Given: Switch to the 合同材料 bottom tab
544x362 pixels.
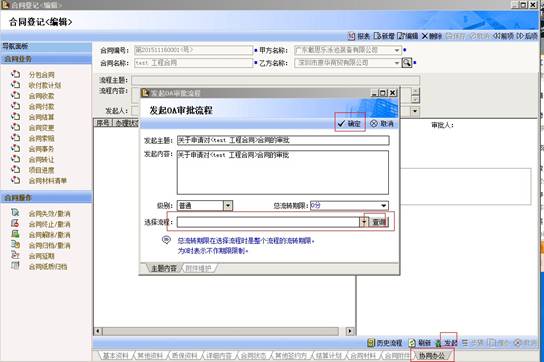Looking at the screenshot, I should (363, 356).
